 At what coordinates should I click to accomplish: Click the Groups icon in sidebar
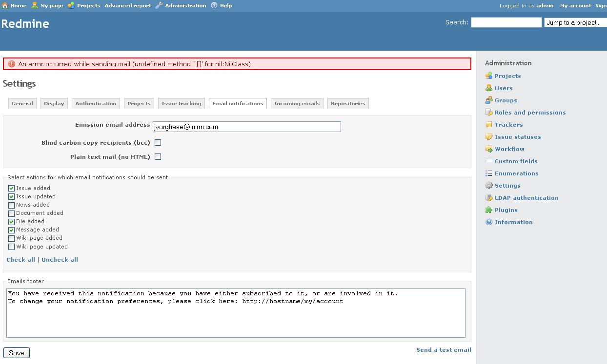click(489, 100)
